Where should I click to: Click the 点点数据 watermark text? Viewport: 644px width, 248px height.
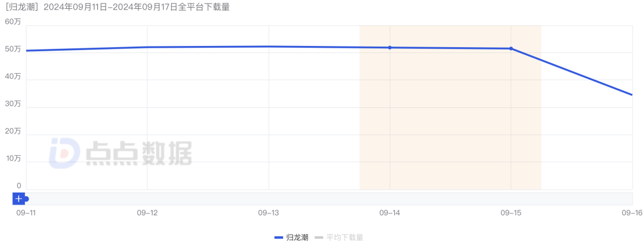pos(138,154)
